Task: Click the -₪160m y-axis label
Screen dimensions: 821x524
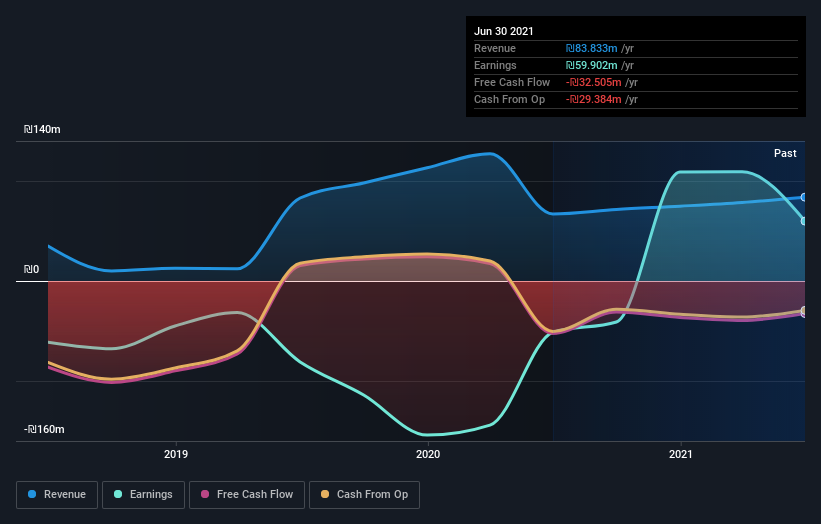Action: point(44,429)
